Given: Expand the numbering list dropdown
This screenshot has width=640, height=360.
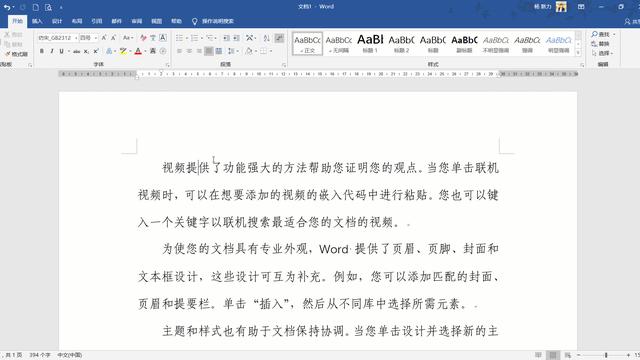Looking at the screenshot, I should [x=202, y=38].
